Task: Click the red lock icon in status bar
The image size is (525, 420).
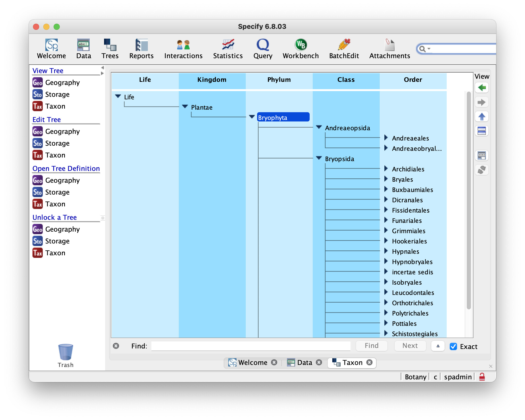Action: [482, 377]
